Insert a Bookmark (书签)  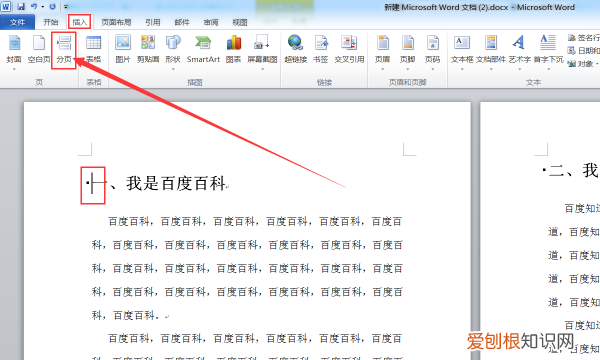[321, 49]
